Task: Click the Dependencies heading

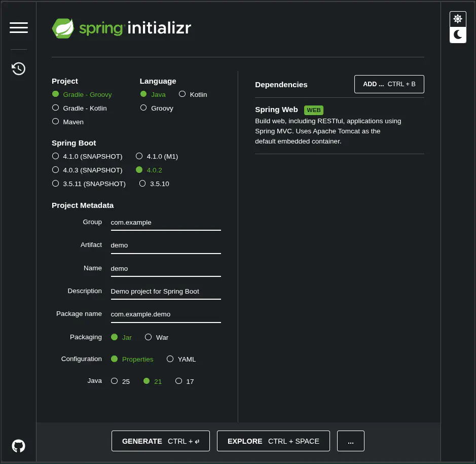Action: pyautogui.click(x=281, y=85)
